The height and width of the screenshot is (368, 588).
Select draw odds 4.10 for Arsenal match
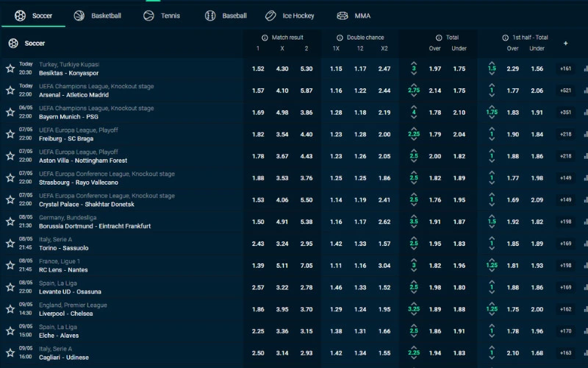pos(282,91)
